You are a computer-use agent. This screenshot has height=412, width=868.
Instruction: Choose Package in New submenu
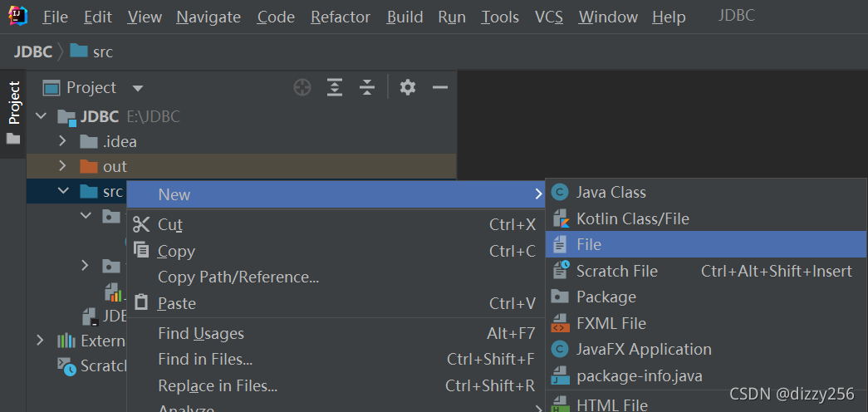tap(706, 297)
